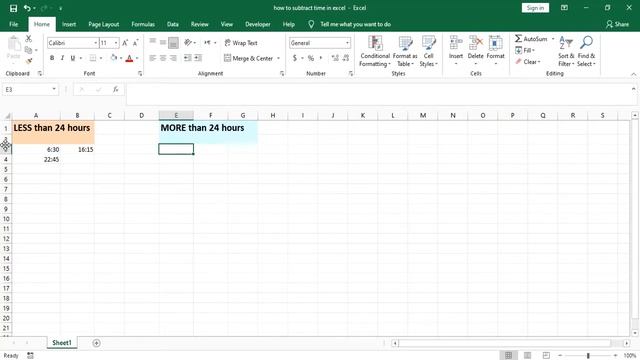Select Bottom Align icon
Image resolution: width=640 pixels, height=360 pixels.
point(173,42)
